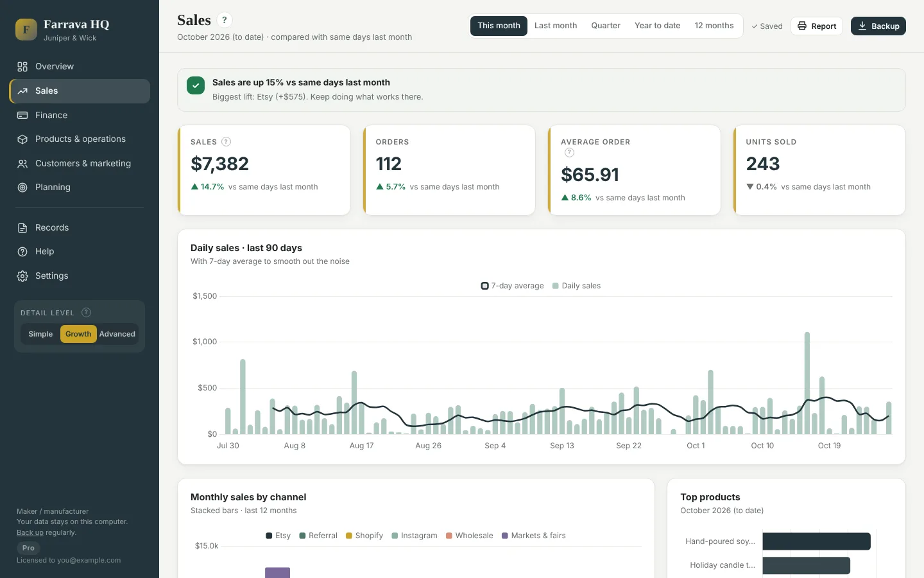
Task: Switch to 12 months period
Action: click(x=714, y=26)
